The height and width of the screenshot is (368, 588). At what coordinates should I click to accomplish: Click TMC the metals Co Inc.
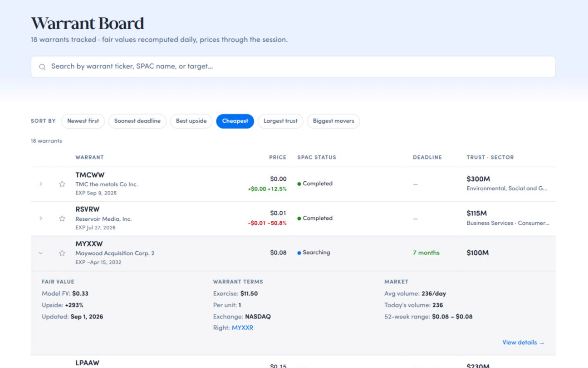coord(107,184)
